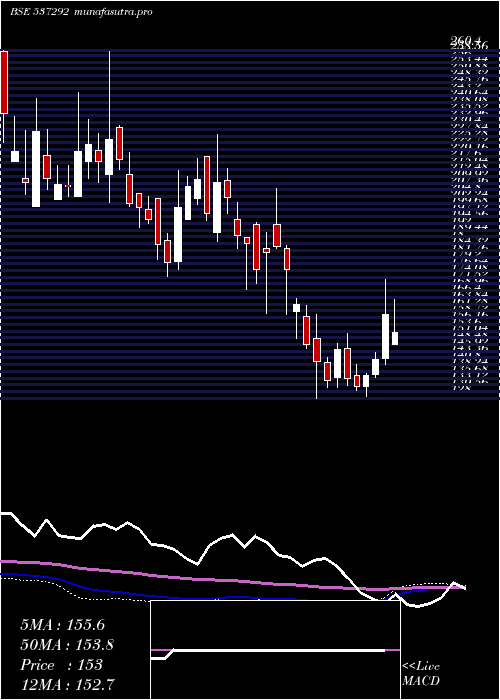The image size is (500, 700).
Task: Click the 227.84 price axis label
Action: [470, 127]
